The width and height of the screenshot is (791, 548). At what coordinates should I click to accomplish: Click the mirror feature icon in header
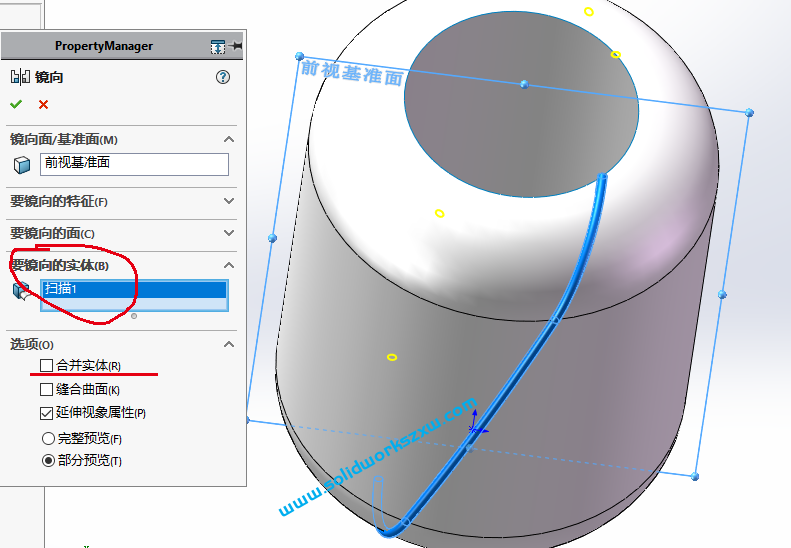point(20,77)
